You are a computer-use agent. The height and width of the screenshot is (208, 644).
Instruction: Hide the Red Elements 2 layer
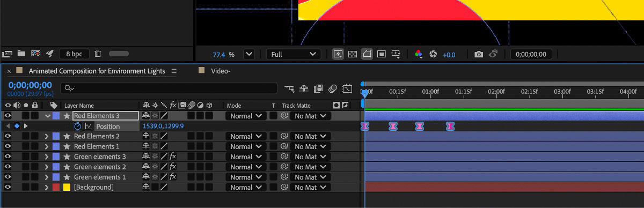coord(8,136)
